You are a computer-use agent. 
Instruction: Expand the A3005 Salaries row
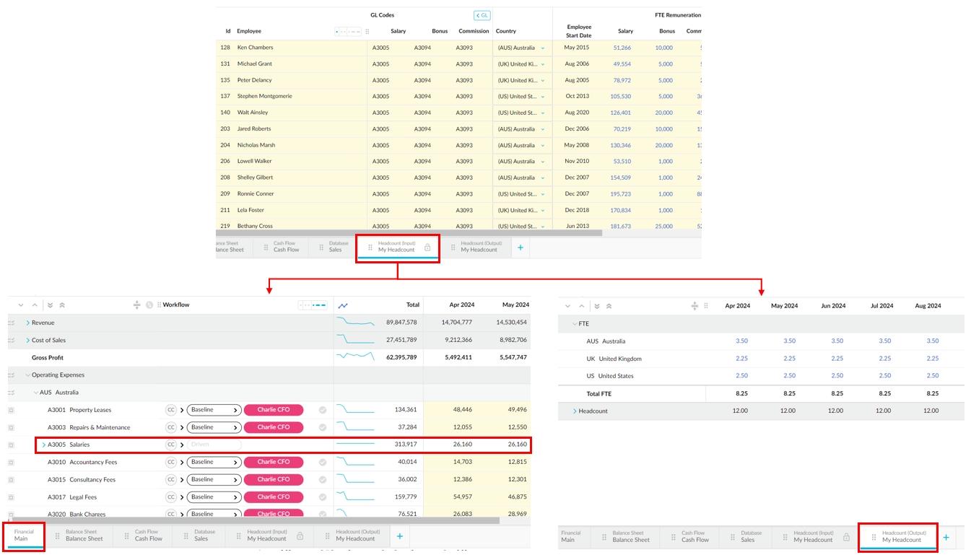coord(44,445)
